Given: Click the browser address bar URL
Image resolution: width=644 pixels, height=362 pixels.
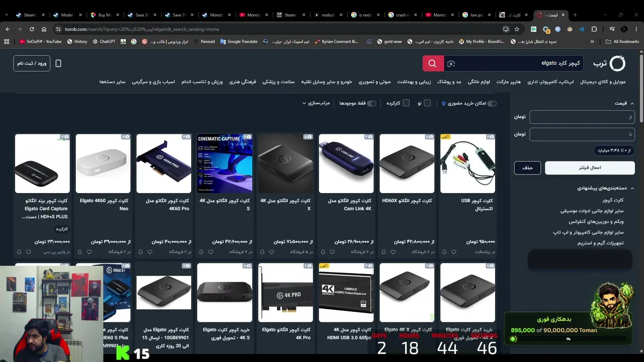Looking at the screenshot, I should tap(142, 29).
